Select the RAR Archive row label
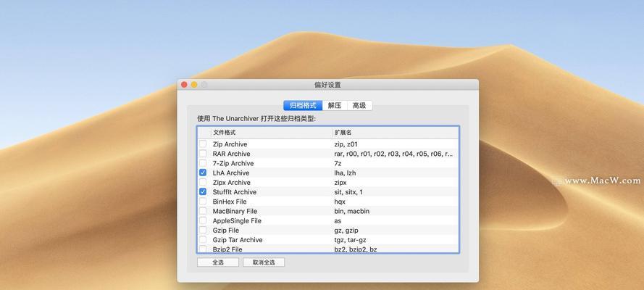The width and height of the screenshot is (644, 290). pyautogui.click(x=231, y=154)
